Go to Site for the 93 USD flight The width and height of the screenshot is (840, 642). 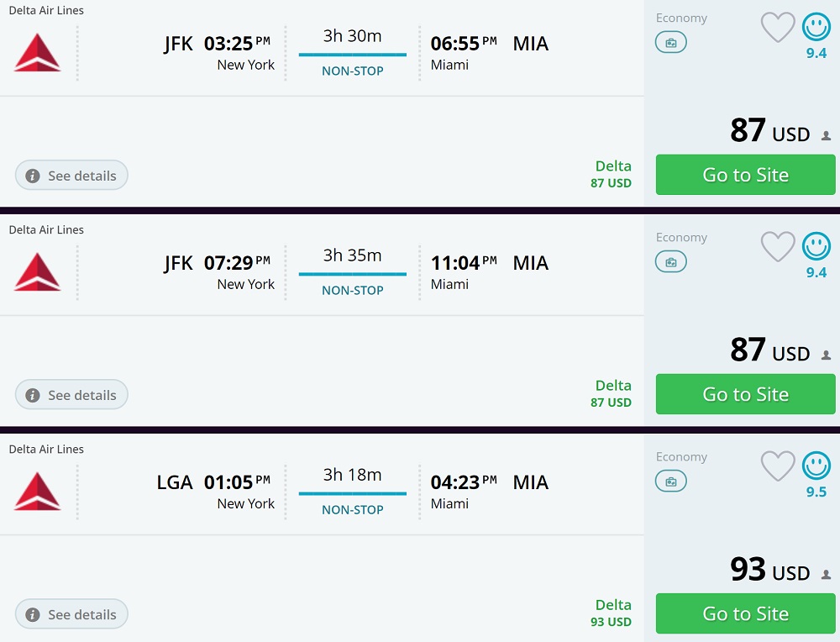(745, 613)
